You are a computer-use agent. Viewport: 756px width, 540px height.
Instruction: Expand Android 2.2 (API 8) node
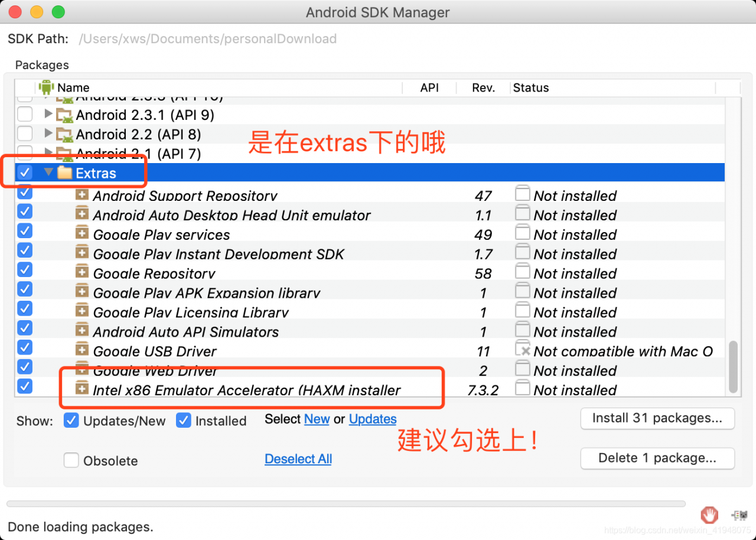click(x=48, y=134)
